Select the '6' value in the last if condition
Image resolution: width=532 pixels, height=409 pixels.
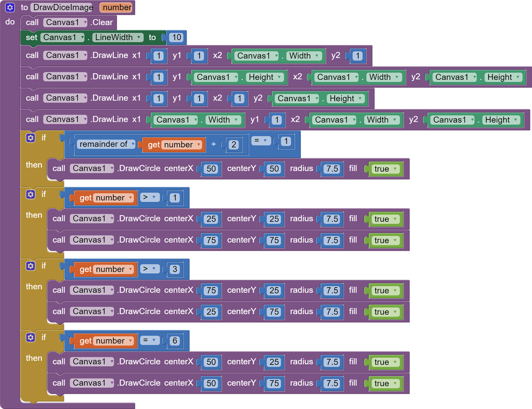(175, 341)
